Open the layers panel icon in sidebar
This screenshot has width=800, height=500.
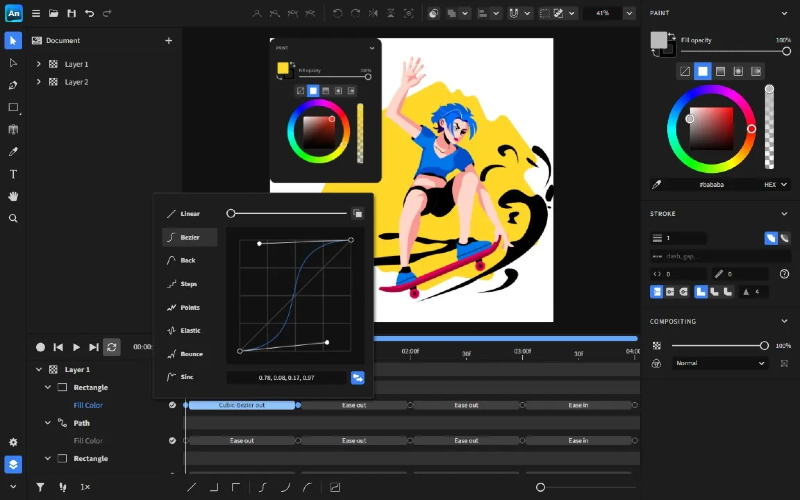click(x=13, y=464)
